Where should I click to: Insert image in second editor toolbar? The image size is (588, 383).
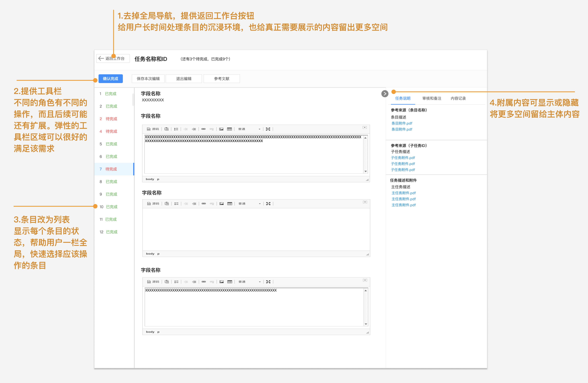(221, 204)
